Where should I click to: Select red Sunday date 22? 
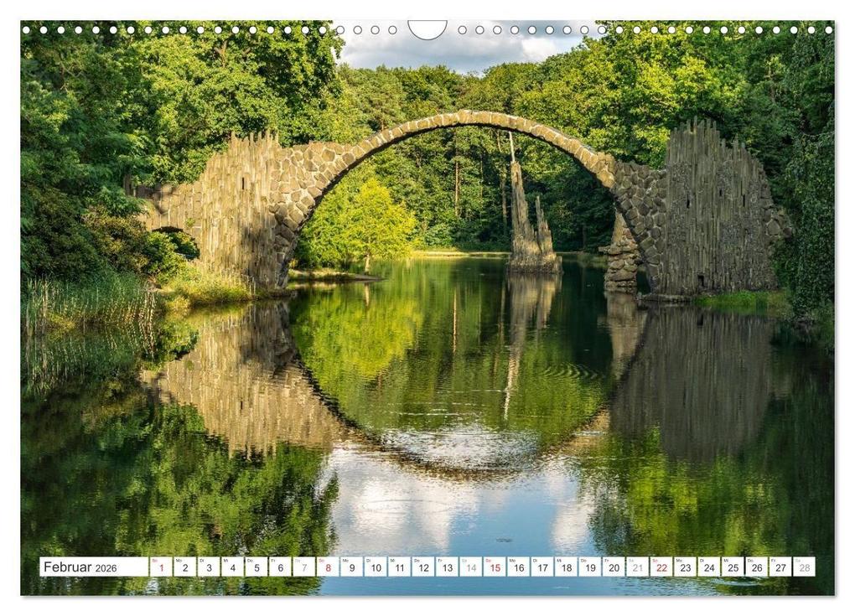661,567
